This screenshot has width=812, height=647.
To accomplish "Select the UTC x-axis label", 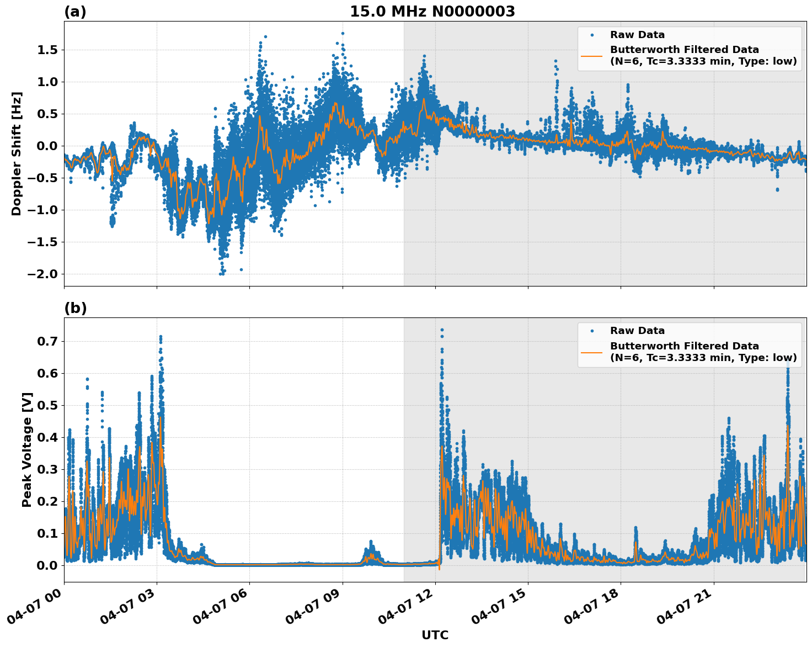I will coord(434,635).
